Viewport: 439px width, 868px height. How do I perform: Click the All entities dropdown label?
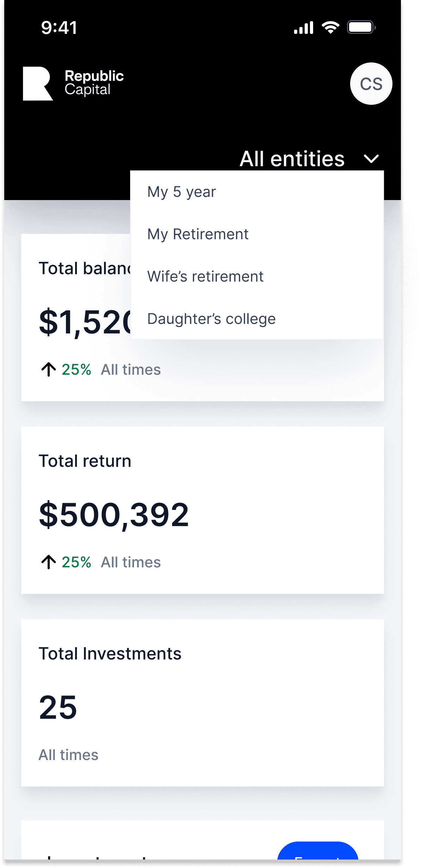(x=292, y=159)
